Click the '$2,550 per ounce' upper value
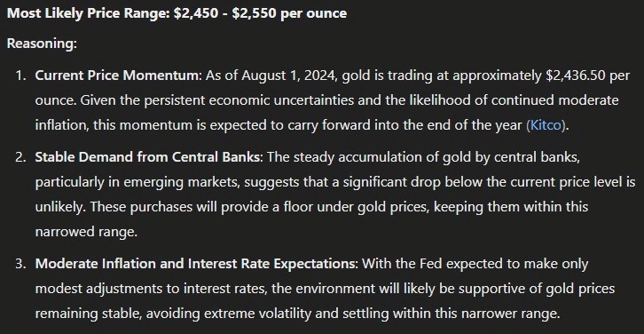The height and width of the screenshot is (334, 644). (x=289, y=13)
